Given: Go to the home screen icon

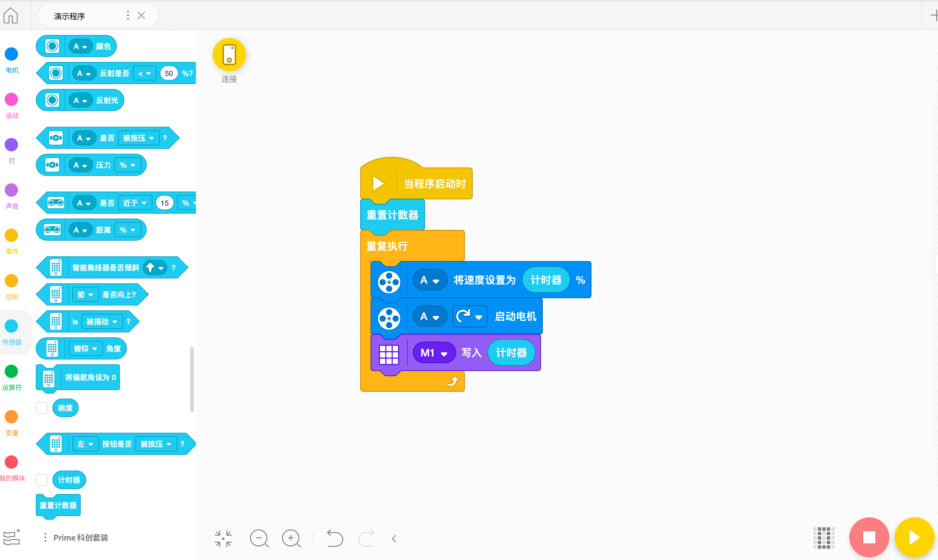Looking at the screenshot, I should click(x=11, y=15).
